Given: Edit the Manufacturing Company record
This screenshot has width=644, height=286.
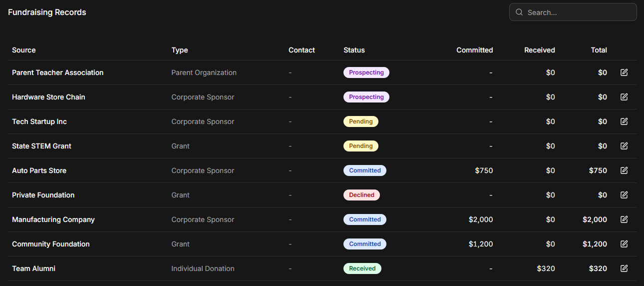Looking at the screenshot, I should [x=624, y=219].
